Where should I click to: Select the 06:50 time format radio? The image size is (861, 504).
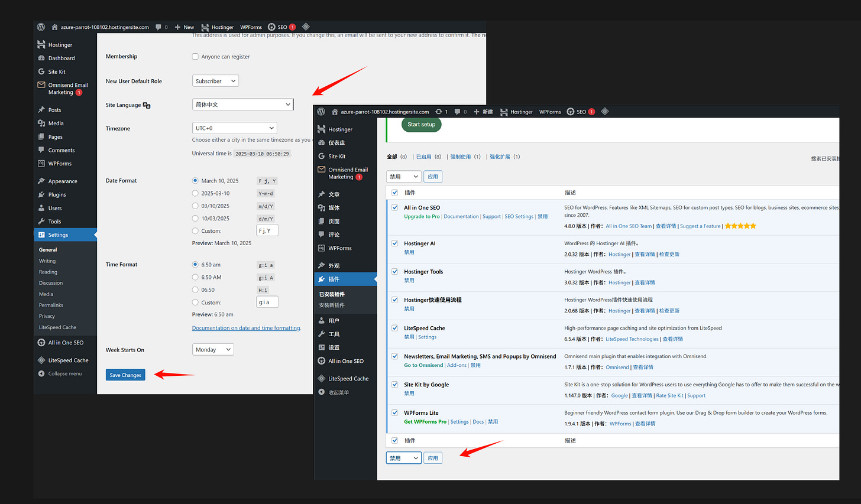pyautogui.click(x=195, y=290)
